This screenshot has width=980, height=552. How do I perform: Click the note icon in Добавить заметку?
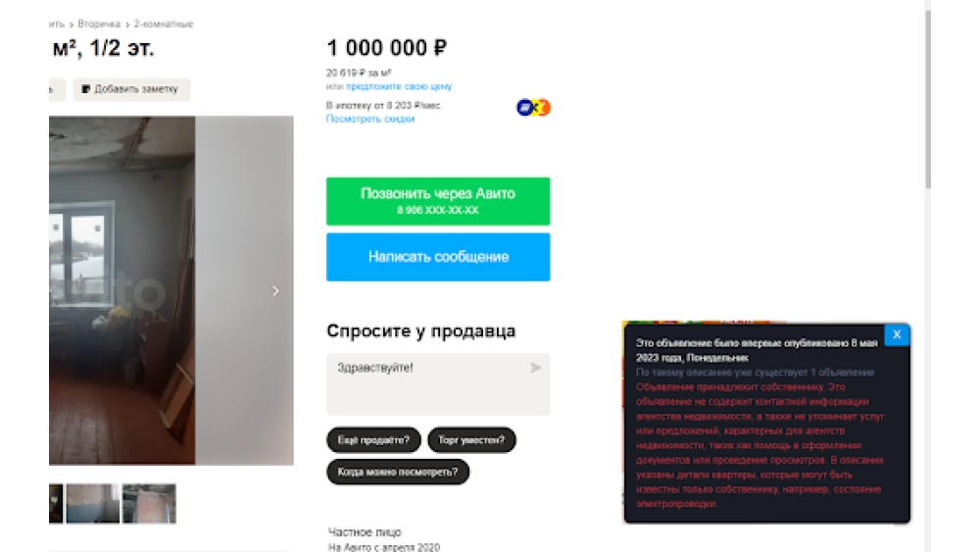(86, 89)
